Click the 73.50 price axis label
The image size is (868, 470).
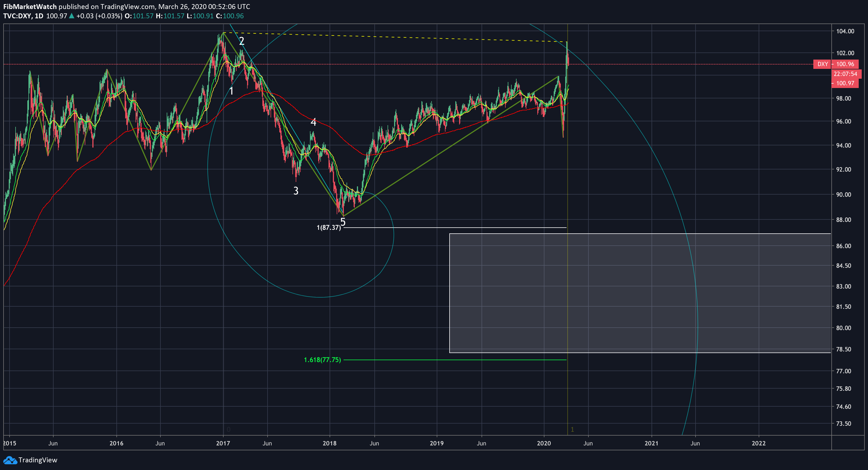844,424
